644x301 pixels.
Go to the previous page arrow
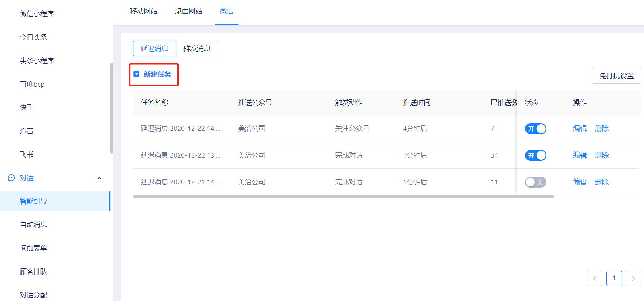point(594,278)
